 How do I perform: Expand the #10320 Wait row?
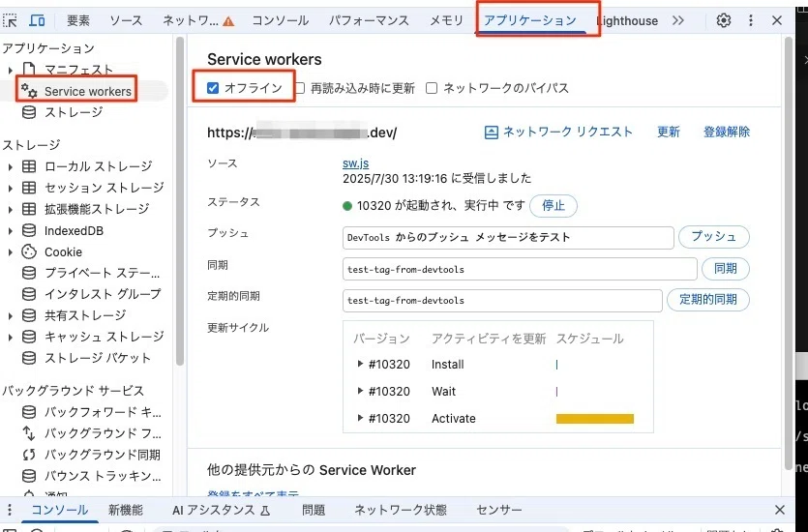coord(360,391)
